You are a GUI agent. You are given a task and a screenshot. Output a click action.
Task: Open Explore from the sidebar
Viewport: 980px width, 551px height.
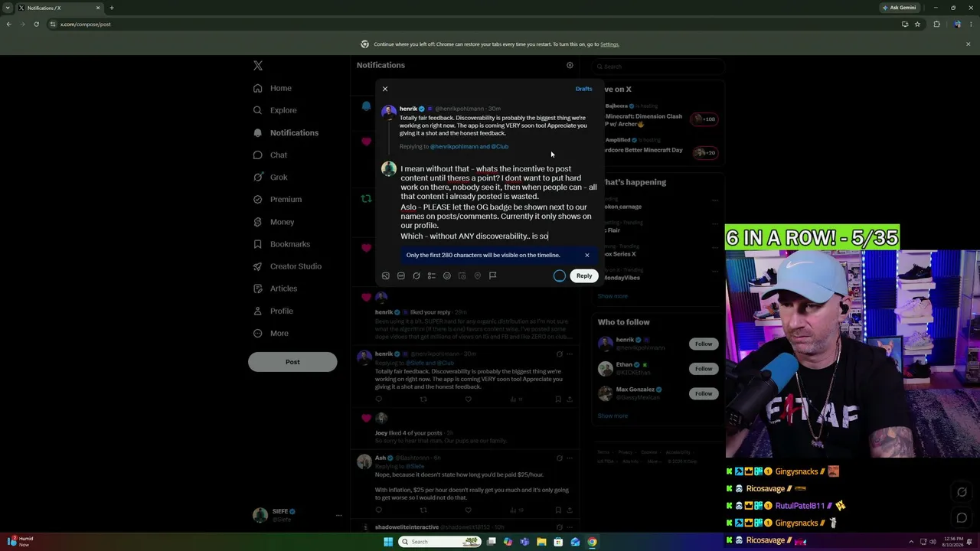(x=275, y=110)
